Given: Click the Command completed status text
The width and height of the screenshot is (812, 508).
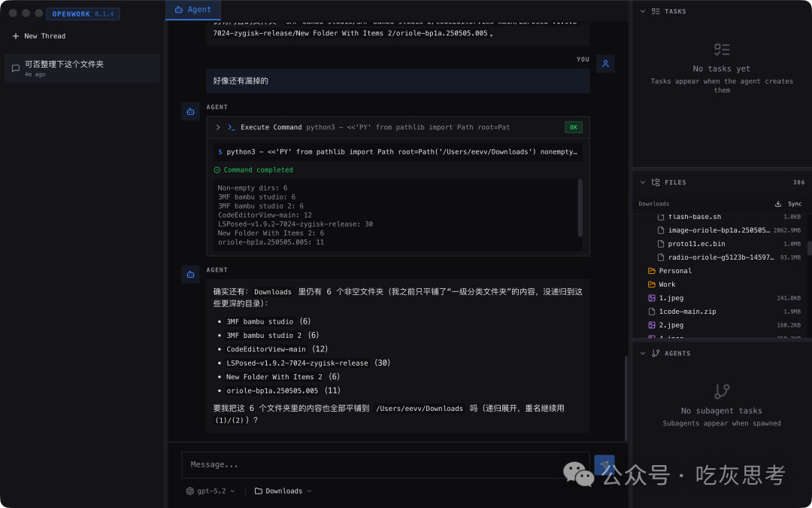Looking at the screenshot, I should [258, 170].
